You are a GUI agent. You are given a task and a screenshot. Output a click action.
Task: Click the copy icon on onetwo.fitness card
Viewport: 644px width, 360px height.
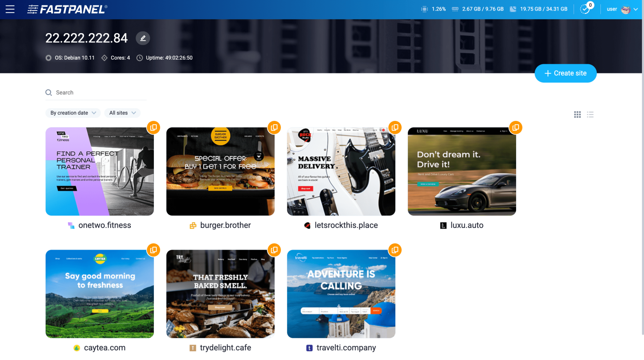153,127
